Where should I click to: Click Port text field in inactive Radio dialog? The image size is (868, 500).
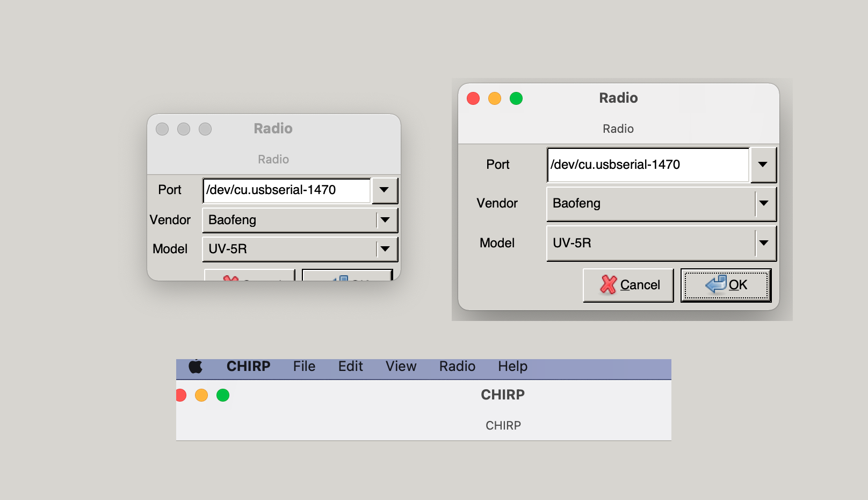click(287, 190)
